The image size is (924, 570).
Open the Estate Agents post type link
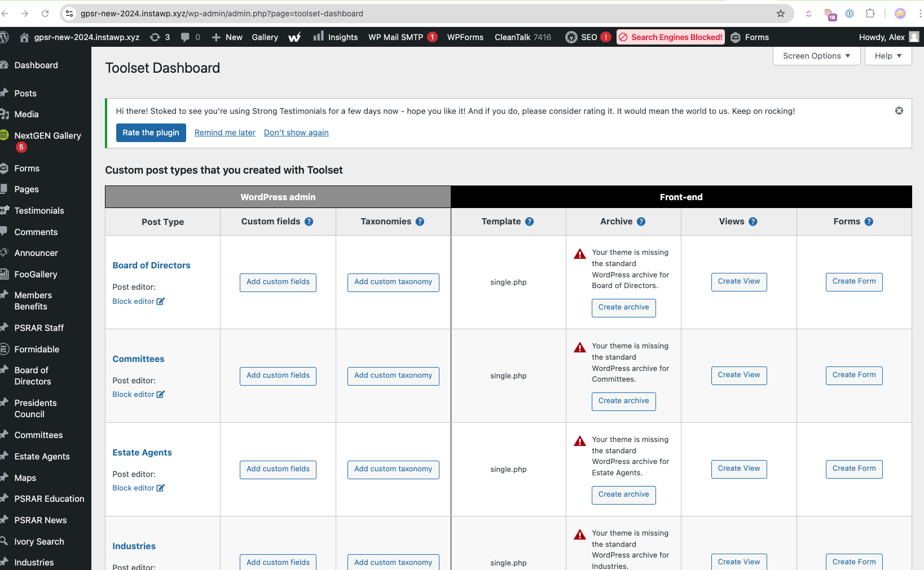[x=142, y=453]
